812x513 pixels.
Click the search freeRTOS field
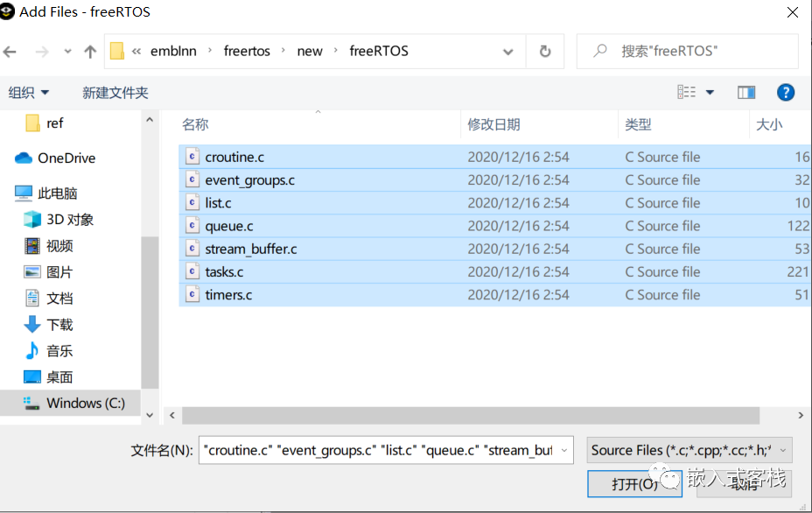[x=688, y=51]
